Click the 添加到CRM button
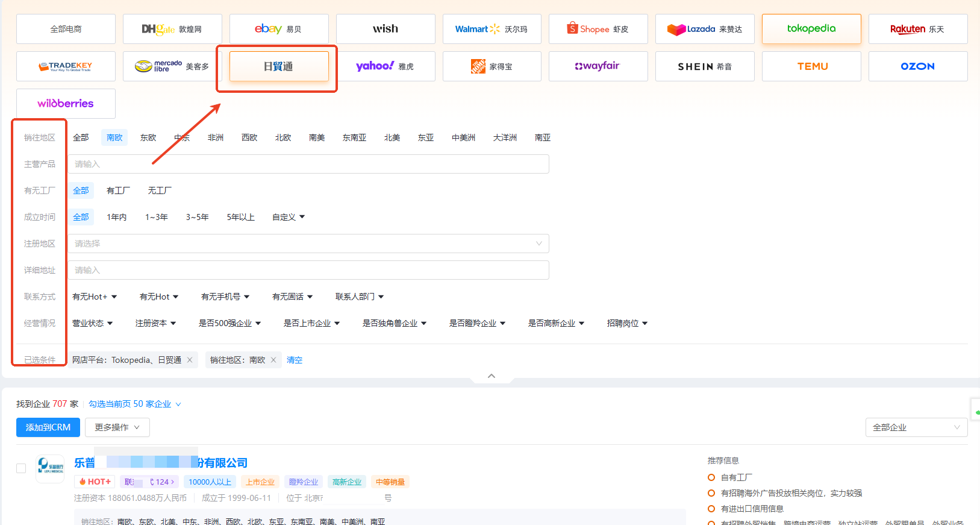 [x=48, y=427]
